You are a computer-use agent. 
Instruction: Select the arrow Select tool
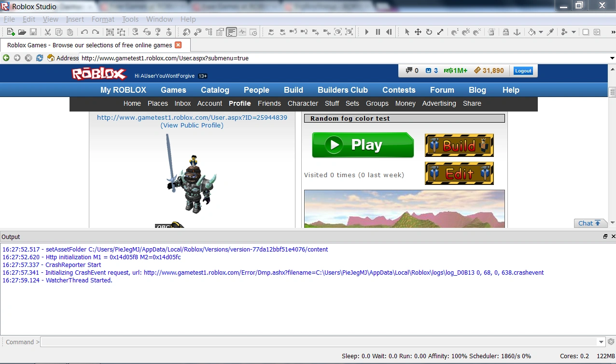(407, 32)
